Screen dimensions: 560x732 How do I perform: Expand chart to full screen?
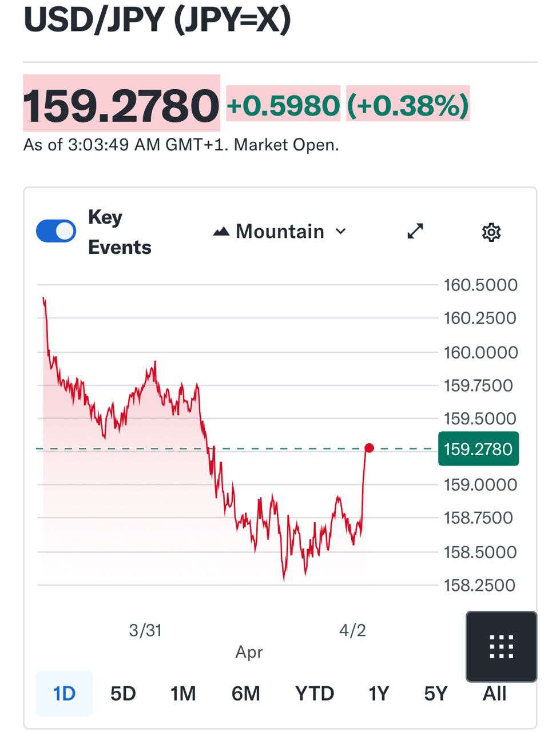coord(415,231)
